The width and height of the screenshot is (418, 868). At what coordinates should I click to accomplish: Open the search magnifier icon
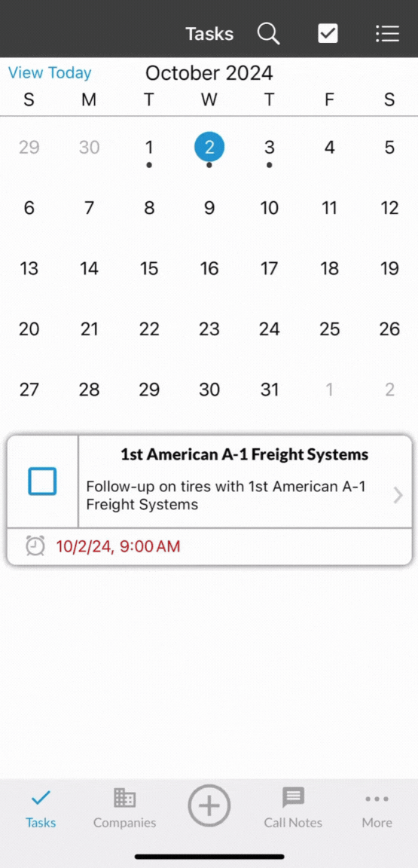click(269, 34)
